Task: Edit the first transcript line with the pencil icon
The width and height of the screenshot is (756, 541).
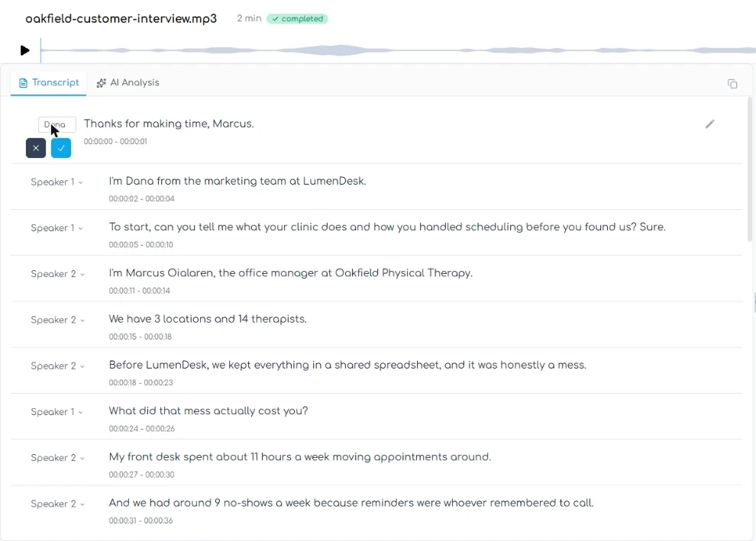Action: (709, 124)
